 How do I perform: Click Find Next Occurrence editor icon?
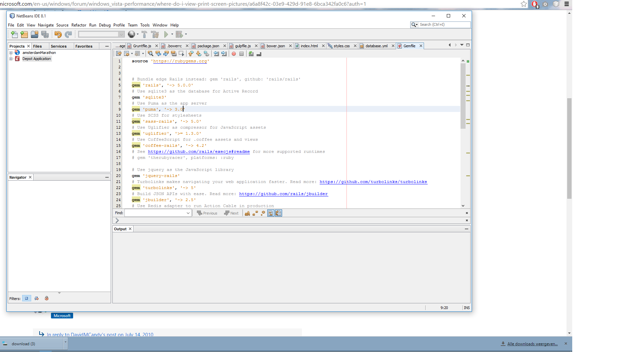point(166,54)
